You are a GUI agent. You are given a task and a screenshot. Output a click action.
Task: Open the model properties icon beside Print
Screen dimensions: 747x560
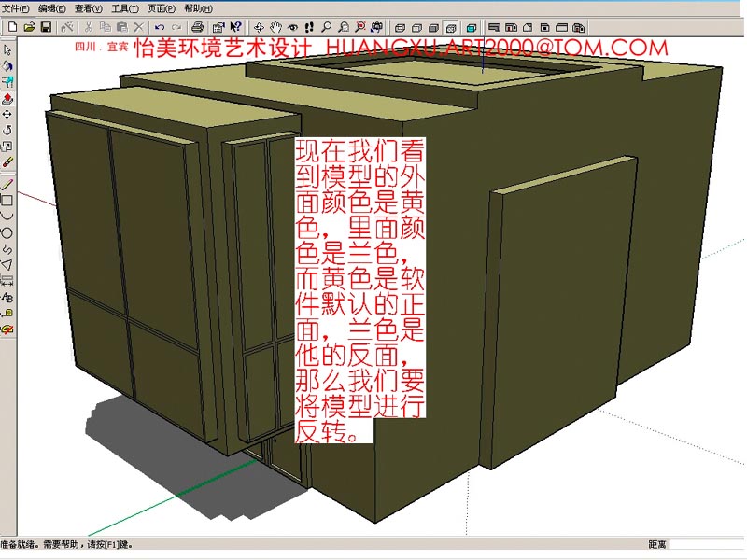218,27
